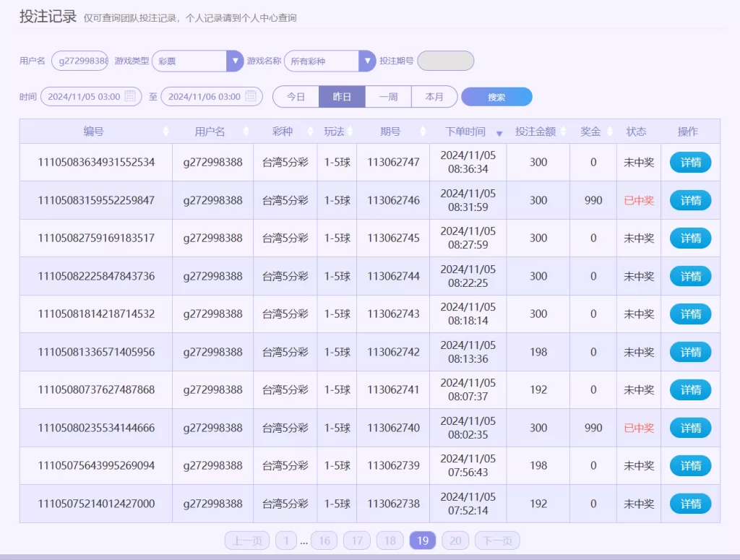Open 详情 for period 113062742
The height and width of the screenshot is (560, 740).
[x=690, y=352]
